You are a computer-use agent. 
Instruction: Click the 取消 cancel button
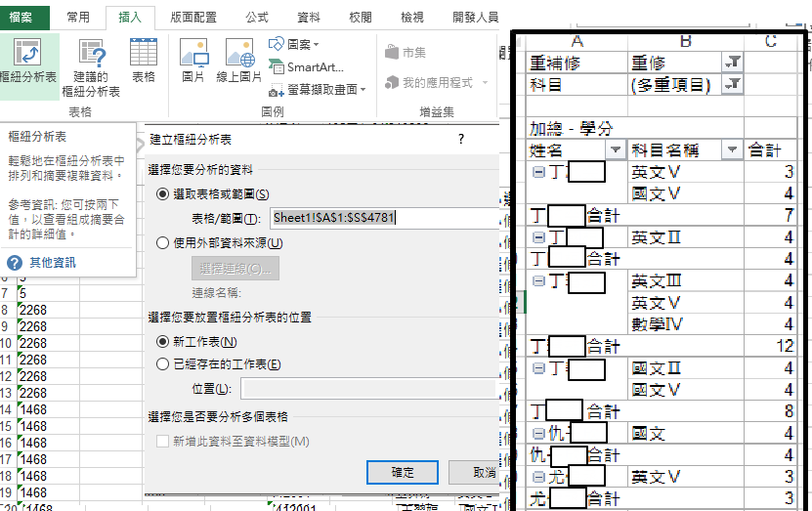(x=474, y=473)
